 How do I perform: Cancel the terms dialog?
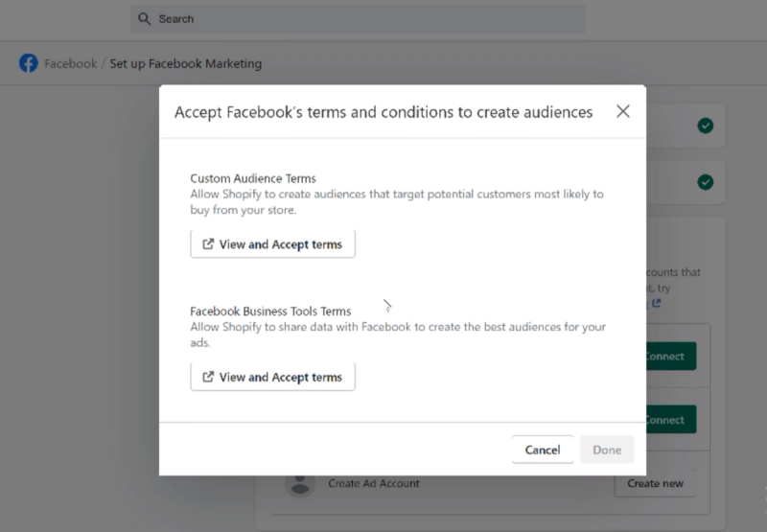543,450
